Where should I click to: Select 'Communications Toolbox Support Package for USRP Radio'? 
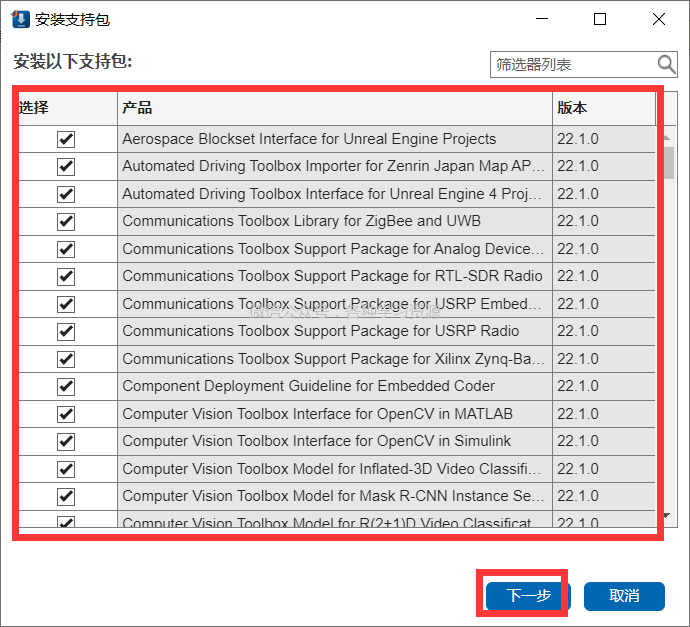pyautogui.click(x=321, y=331)
